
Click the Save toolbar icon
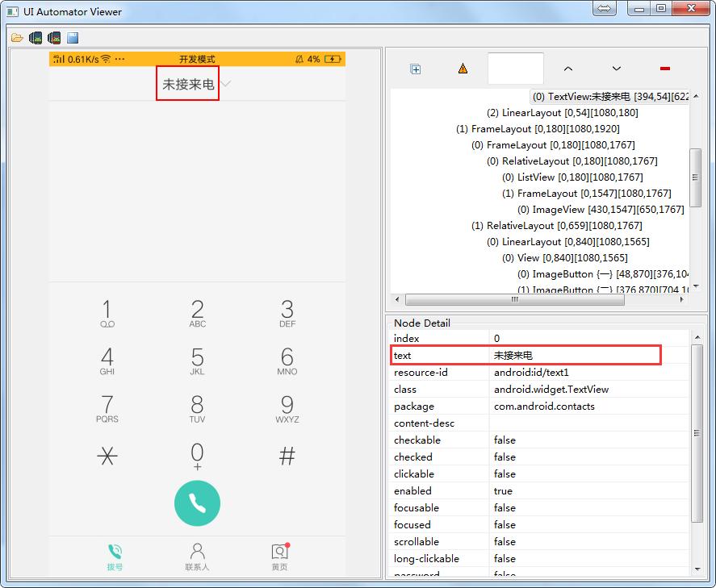point(73,38)
